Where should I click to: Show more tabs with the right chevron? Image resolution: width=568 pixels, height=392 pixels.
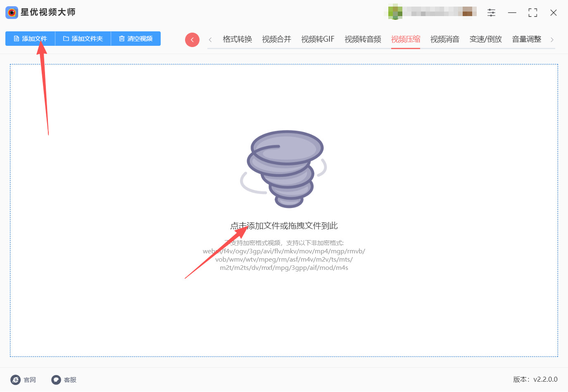point(552,40)
